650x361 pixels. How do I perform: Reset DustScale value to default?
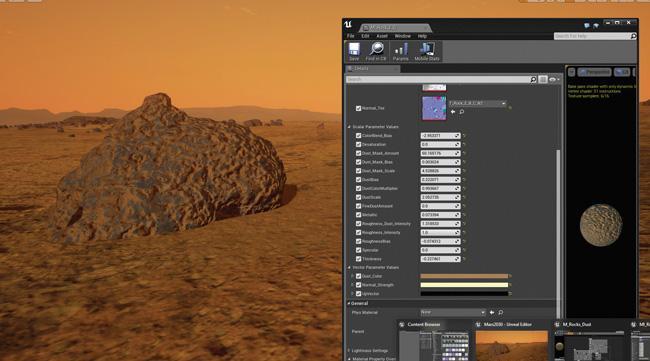pyautogui.click(x=464, y=197)
